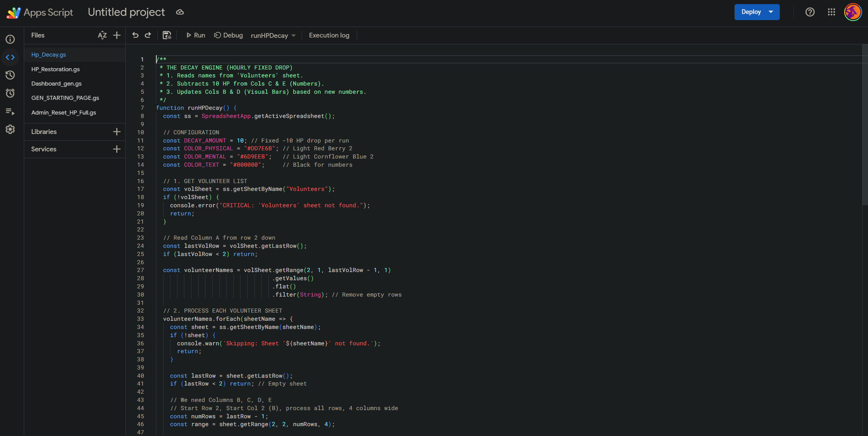Open the Executions list icon
This screenshot has width=868, height=436.
coord(10,111)
